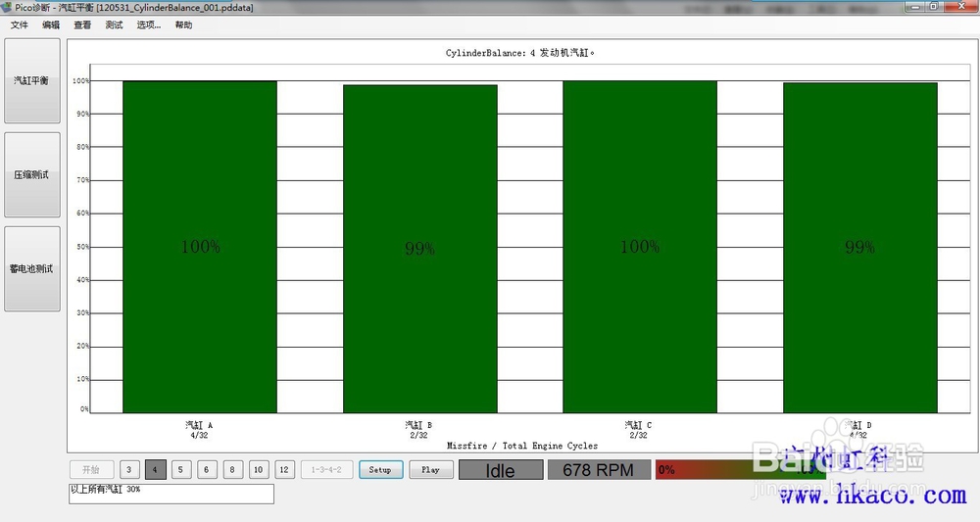Open the 帮助 menu
This screenshot has height=522, width=980.
click(x=184, y=25)
